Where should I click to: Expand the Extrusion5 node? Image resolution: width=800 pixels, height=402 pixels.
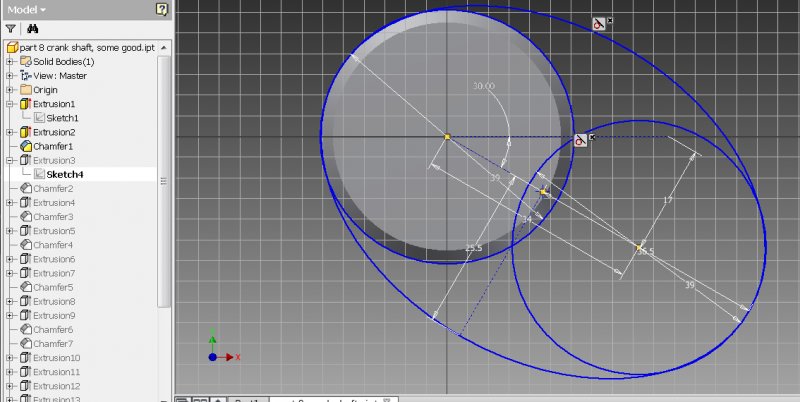(x=10, y=231)
